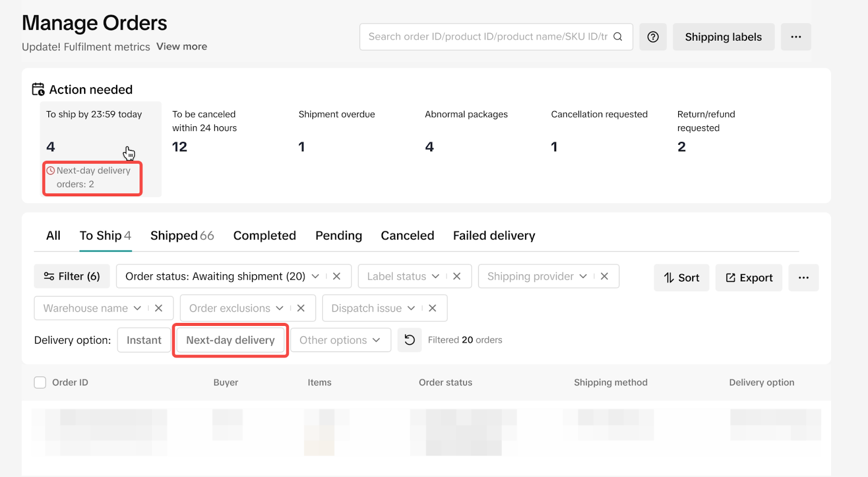This screenshot has height=477, width=868.
Task: Click the Shipping labels button
Action: pos(723,37)
